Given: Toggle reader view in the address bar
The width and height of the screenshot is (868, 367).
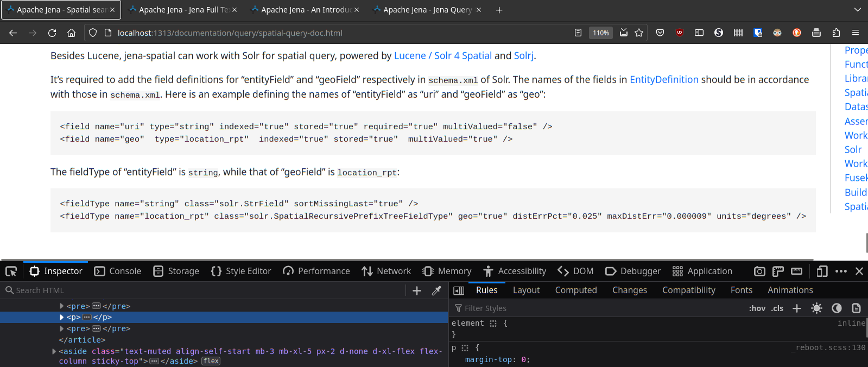Looking at the screenshot, I should (578, 33).
